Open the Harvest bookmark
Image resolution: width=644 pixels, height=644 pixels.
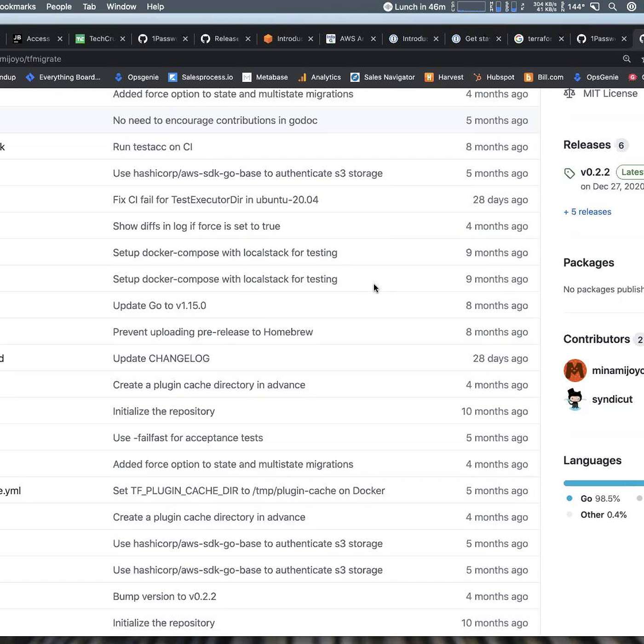444,77
